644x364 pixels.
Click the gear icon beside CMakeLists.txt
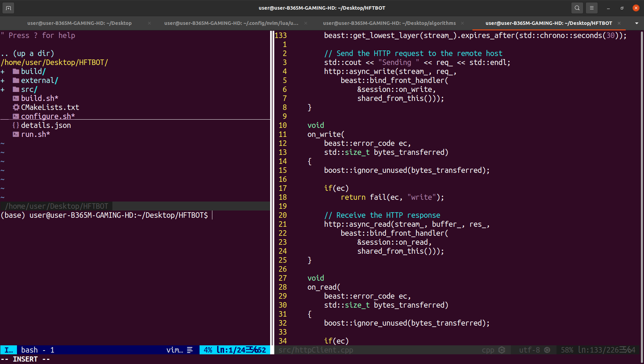coord(16,108)
